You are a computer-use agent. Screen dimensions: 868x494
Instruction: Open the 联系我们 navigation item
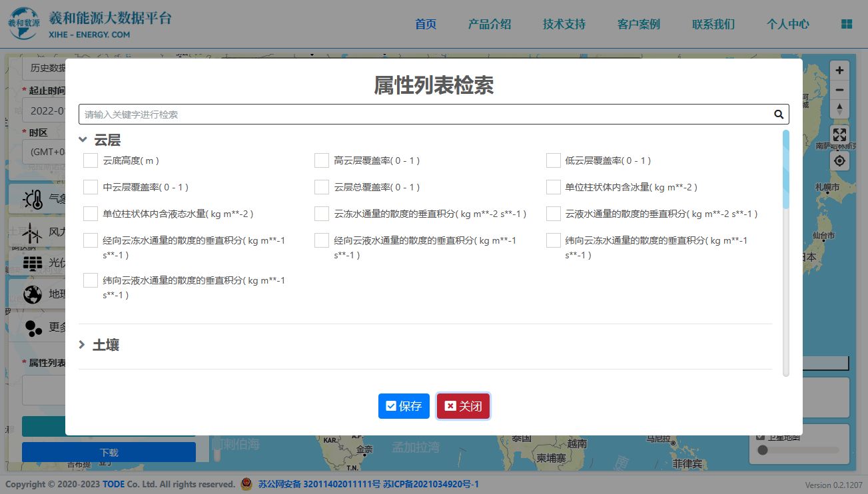click(x=713, y=24)
